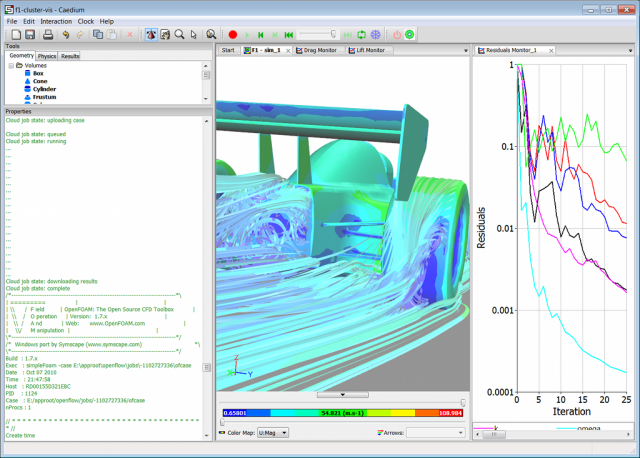
Task: Open the Interaction menu
Action: 56,21
